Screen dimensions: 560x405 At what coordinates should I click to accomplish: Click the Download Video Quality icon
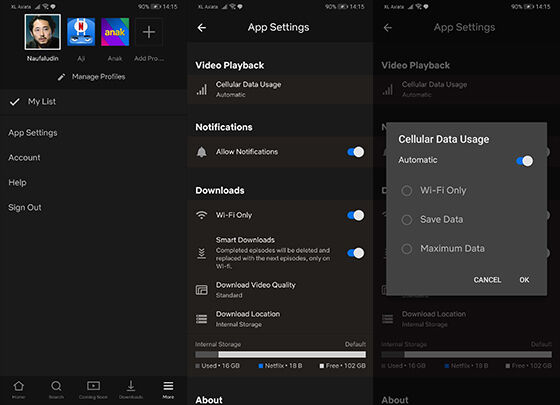point(202,290)
